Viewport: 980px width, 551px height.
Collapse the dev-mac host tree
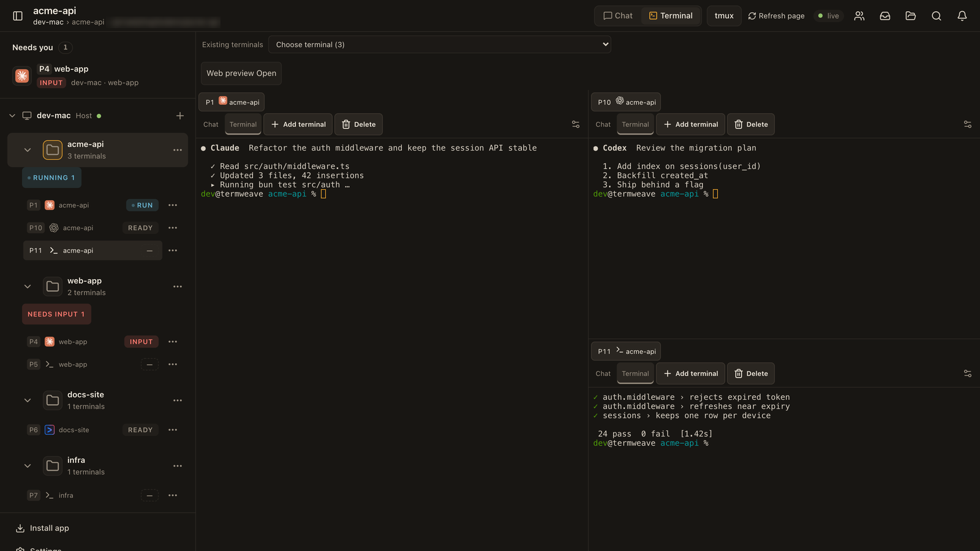[x=12, y=116]
